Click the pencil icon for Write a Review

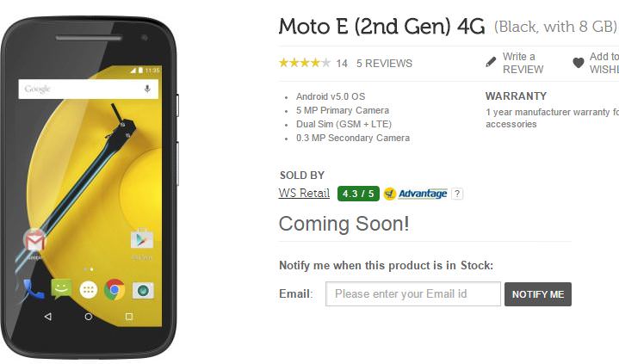(x=491, y=62)
